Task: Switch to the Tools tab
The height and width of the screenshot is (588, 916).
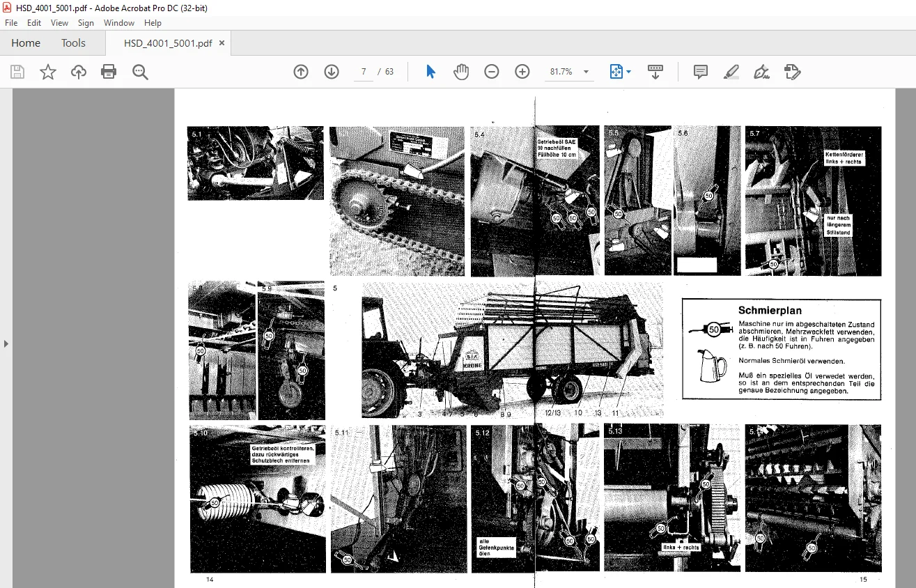Action: [x=73, y=42]
